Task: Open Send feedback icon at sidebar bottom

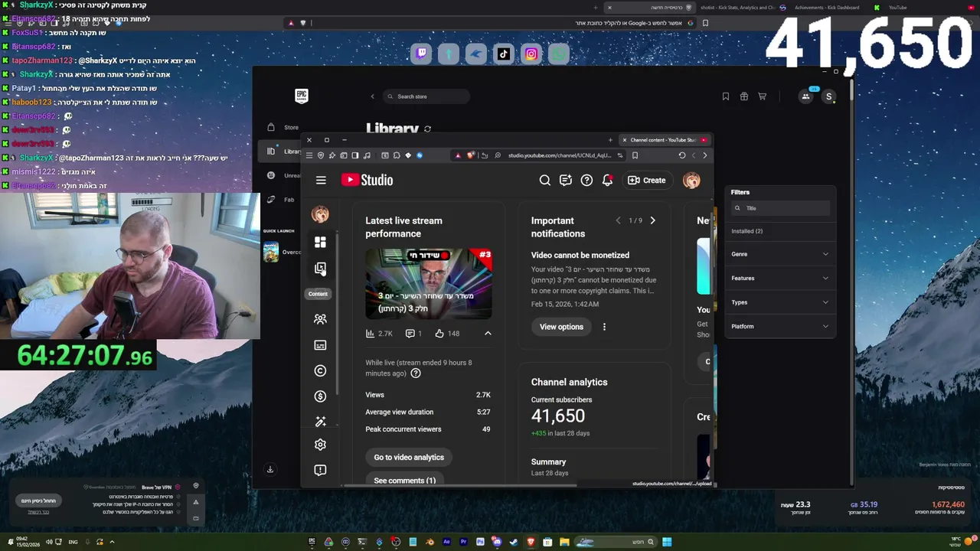Action: [x=320, y=470]
